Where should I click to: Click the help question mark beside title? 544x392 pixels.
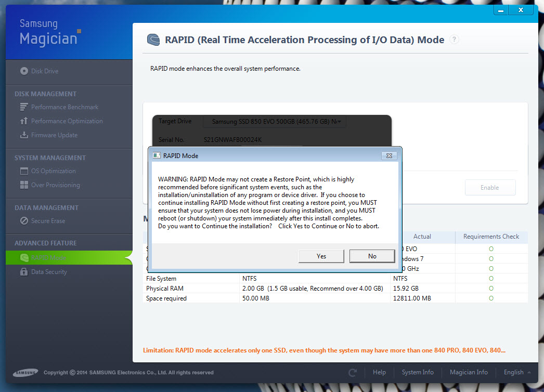click(x=454, y=40)
